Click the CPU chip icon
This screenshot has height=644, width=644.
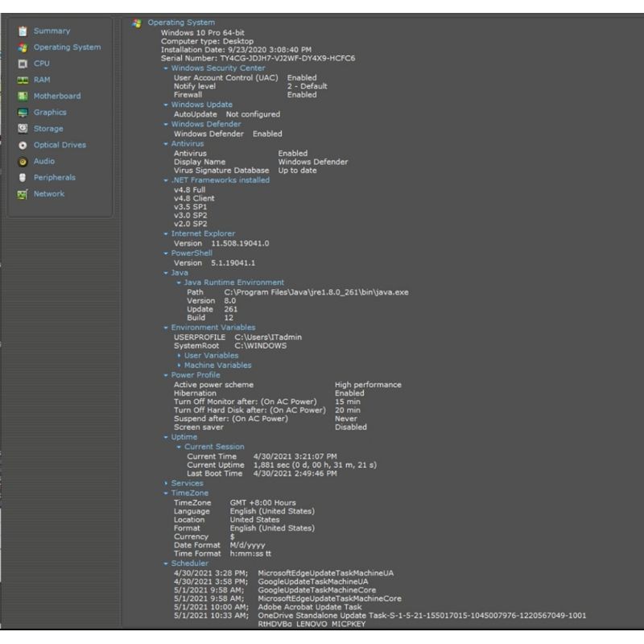click(23, 64)
